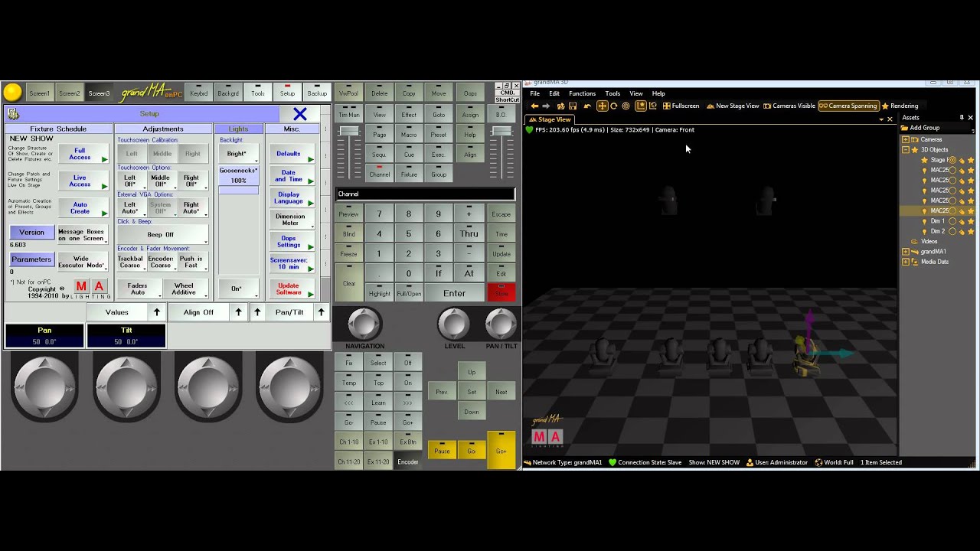980x551 pixels.
Task: Expand the grandMA1 tree node
Action: (x=906, y=251)
